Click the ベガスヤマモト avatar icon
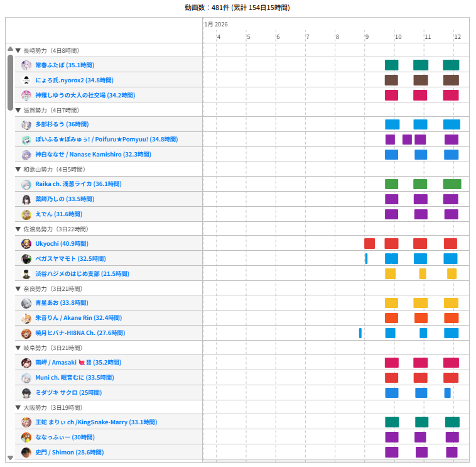This screenshot has width=476, height=467. pos(26,259)
